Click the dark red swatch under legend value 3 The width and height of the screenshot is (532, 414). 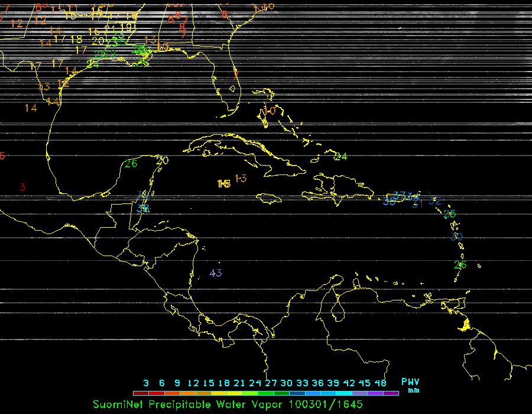tap(141, 393)
